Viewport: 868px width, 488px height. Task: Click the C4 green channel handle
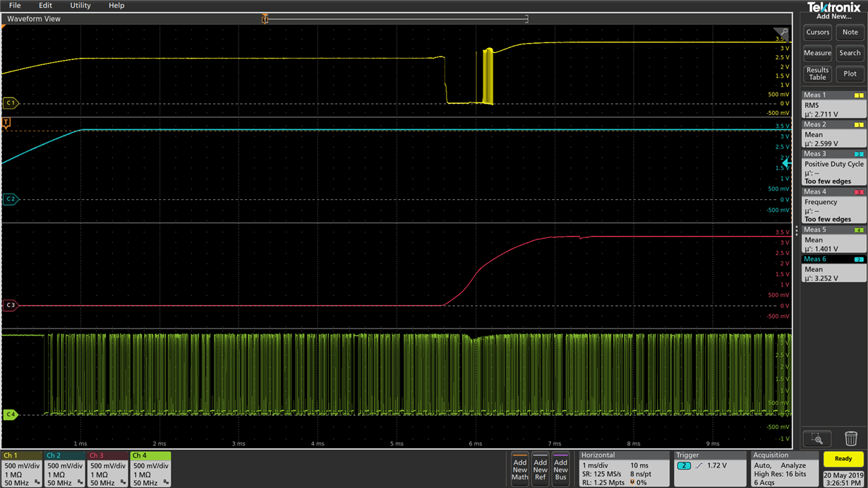(10, 415)
